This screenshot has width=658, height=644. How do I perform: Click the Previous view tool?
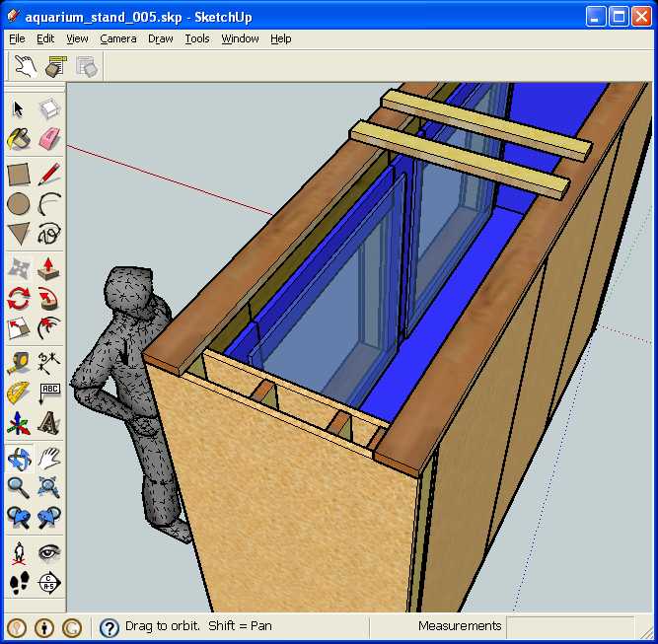(x=19, y=518)
